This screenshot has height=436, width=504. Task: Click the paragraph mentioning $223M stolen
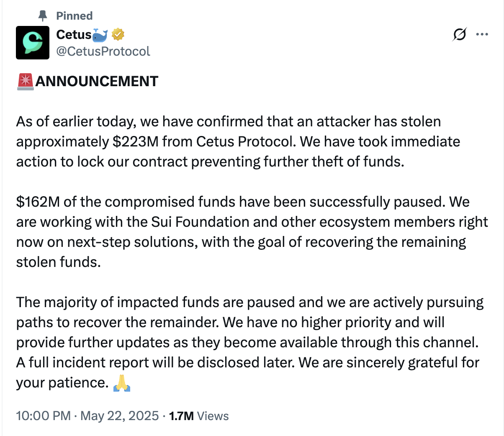[238, 141]
